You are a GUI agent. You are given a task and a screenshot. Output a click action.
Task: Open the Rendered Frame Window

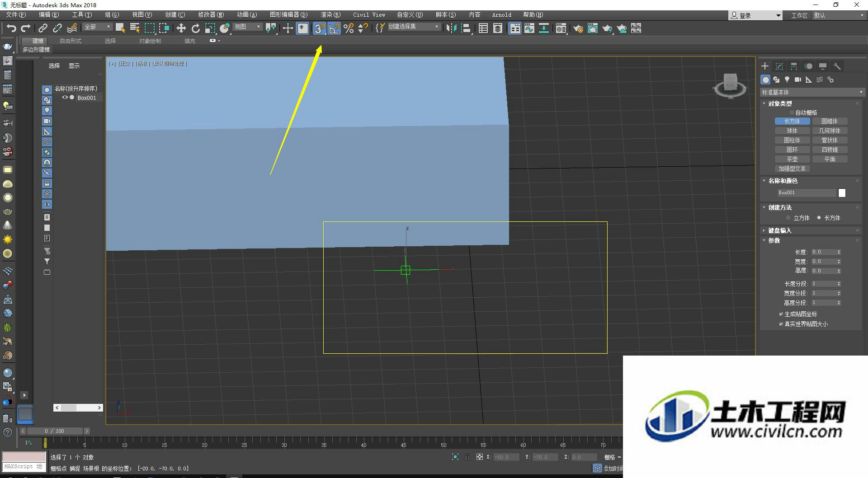(593, 28)
